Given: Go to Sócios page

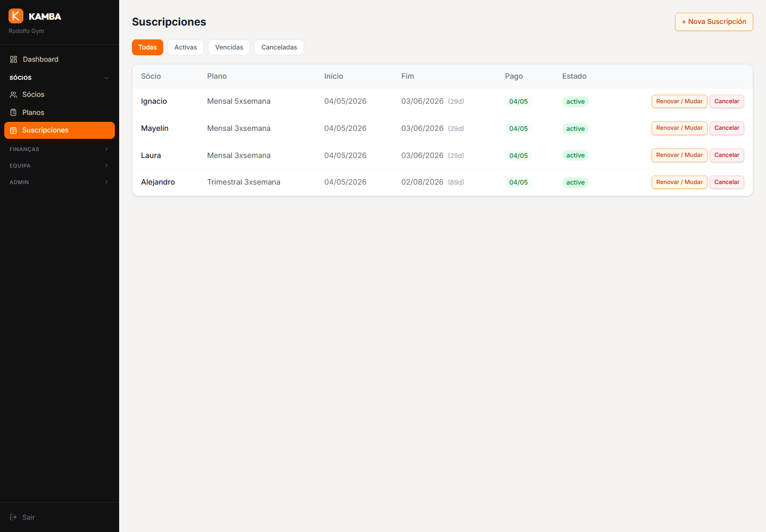Looking at the screenshot, I should pos(60,95).
